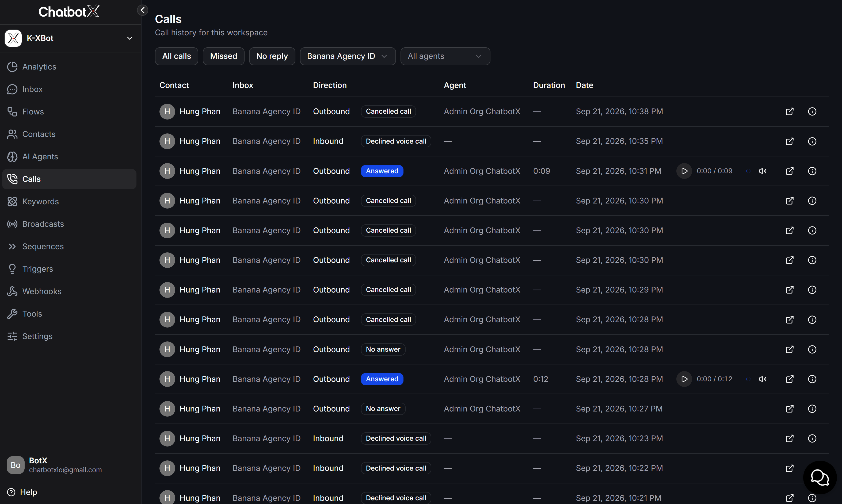Open the live chat support bubble
This screenshot has width=842, height=504.
click(820, 478)
